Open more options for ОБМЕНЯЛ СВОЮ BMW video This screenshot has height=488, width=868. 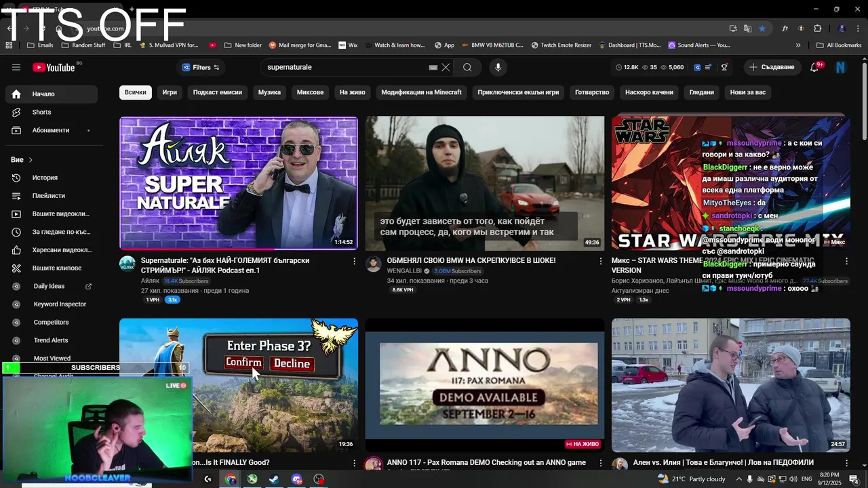[x=600, y=261]
